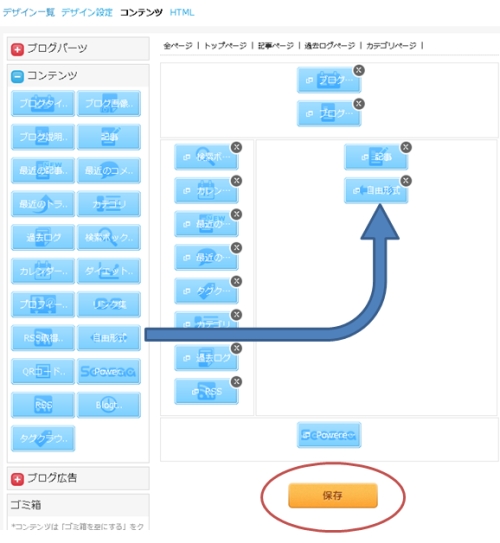Click the 過去ログ block in the left palette

click(x=43, y=238)
